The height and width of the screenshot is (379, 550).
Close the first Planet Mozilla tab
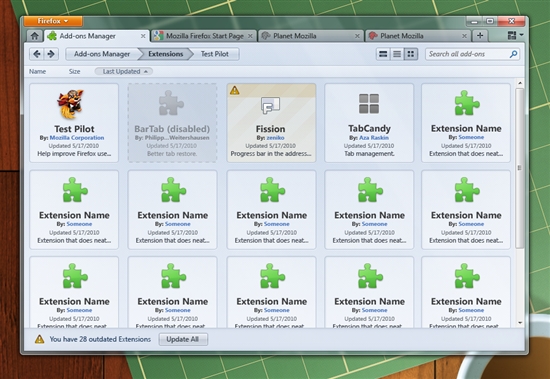(357, 36)
